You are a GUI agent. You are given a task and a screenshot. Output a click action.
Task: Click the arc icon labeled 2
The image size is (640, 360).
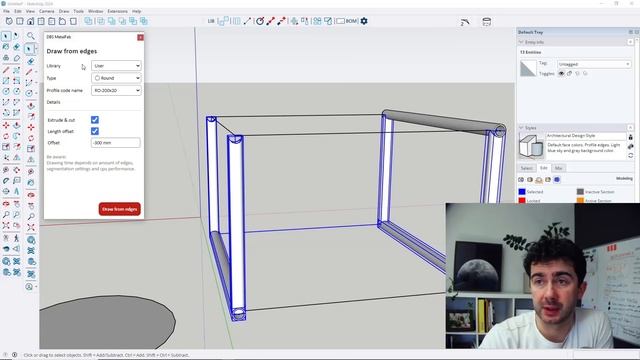[x=464, y=22]
